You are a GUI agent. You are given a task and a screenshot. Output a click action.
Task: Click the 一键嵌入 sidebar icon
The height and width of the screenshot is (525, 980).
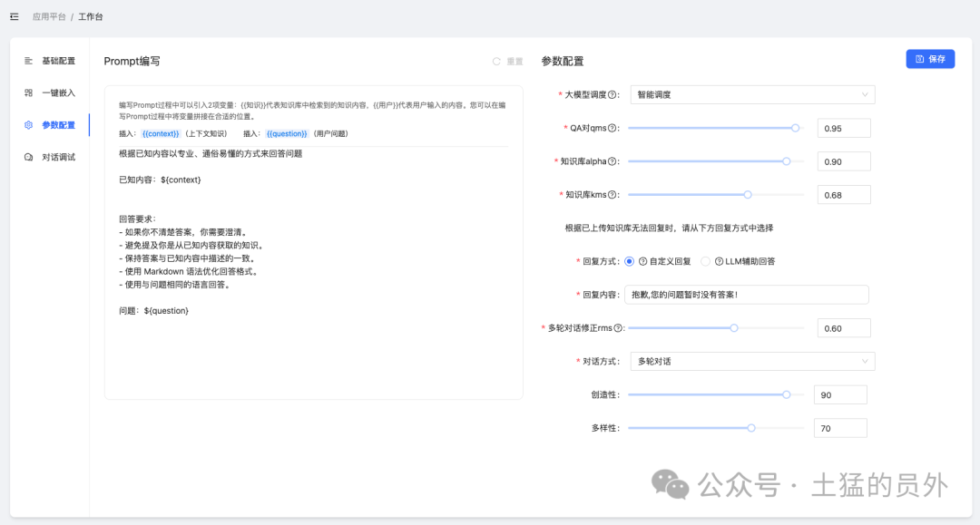pos(28,93)
